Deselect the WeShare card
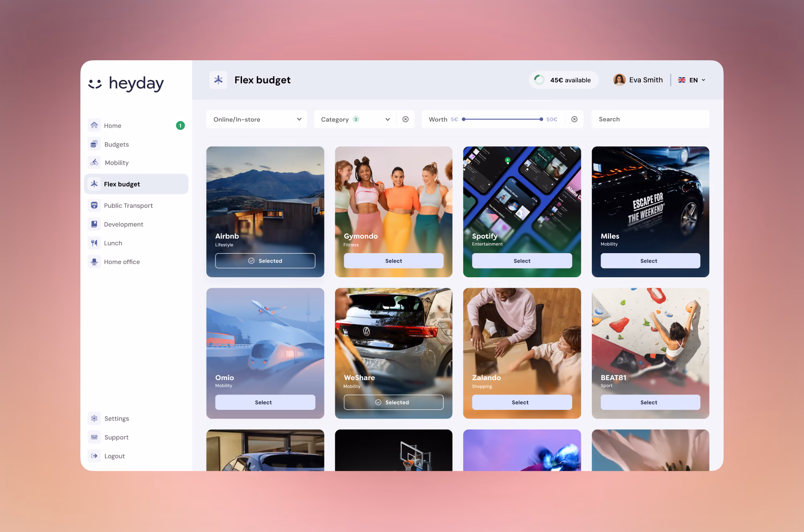The height and width of the screenshot is (532, 804). [x=394, y=402]
